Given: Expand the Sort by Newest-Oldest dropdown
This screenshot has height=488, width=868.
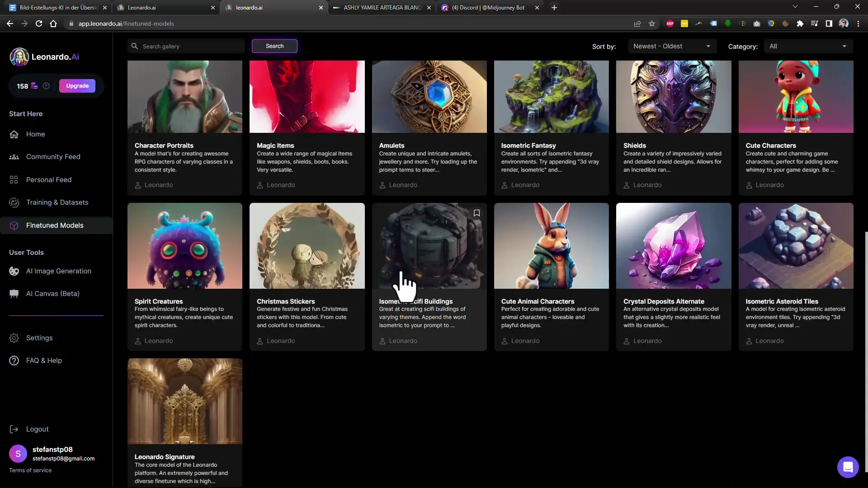Looking at the screenshot, I should pyautogui.click(x=671, y=46).
